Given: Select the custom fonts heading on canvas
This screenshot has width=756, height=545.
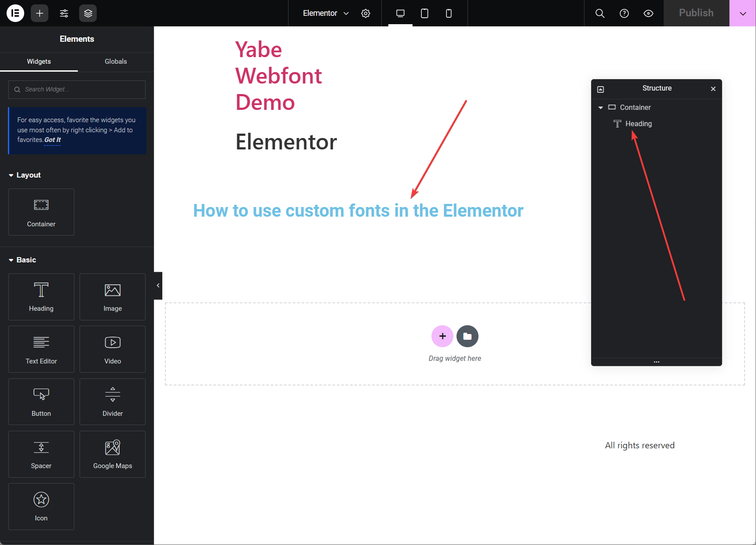Looking at the screenshot, I should coord(358,211).
